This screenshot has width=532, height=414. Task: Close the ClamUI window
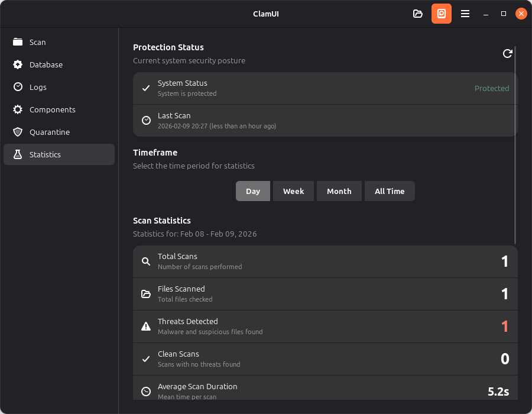point(521,14)
